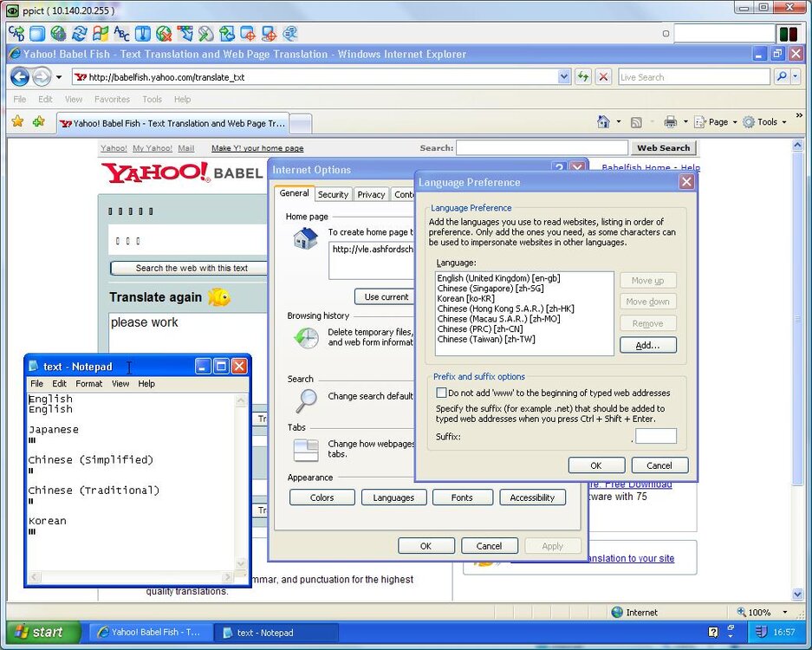The image size is (812, 650).
Task: Click the IE stop red X button
Action: coord(603,77)
